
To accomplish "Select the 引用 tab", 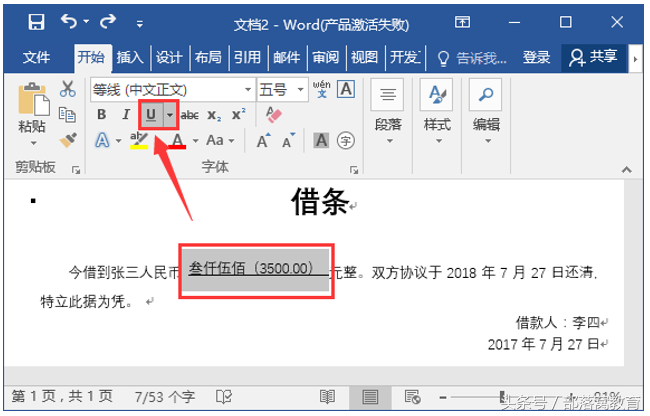I will [x=247, y=57].
